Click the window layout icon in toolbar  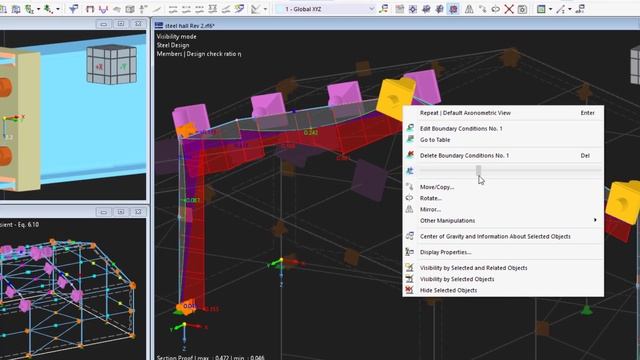point(541,9)
